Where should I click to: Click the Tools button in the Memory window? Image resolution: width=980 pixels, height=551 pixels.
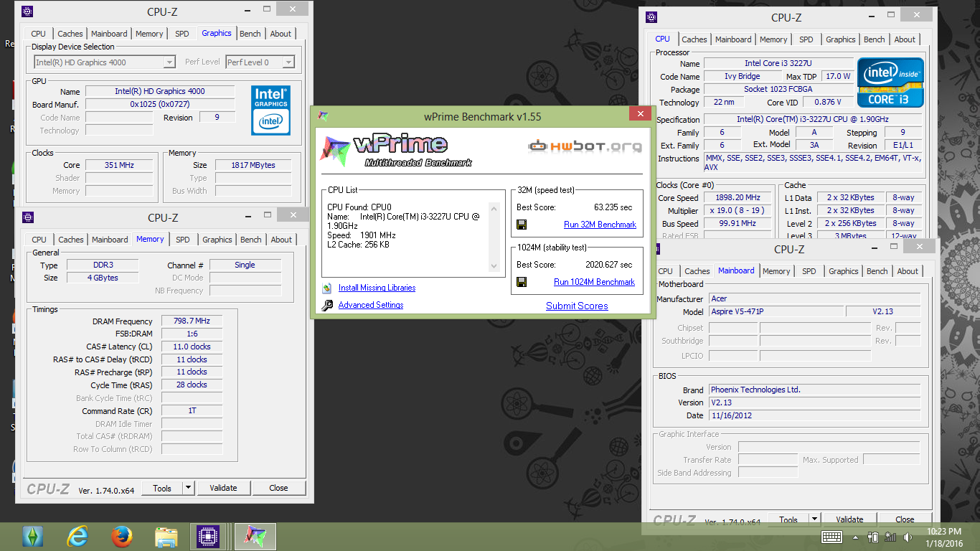coord(162,488)
